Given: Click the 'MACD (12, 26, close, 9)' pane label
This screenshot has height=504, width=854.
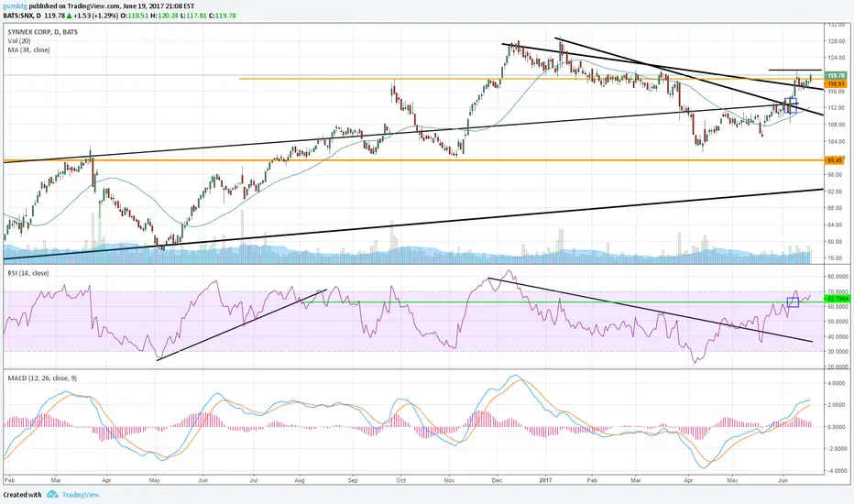Looking at the screenshot, I should [x=42, y=378].
